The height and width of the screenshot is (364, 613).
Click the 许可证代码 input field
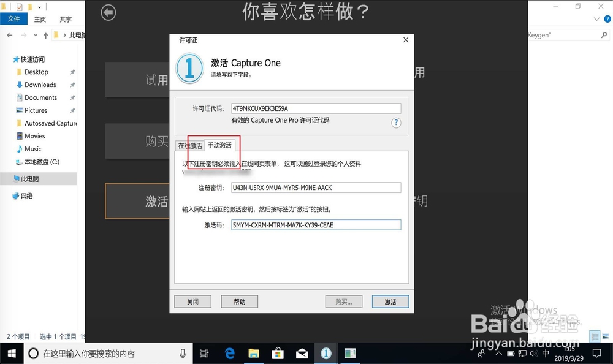[316, 108]
